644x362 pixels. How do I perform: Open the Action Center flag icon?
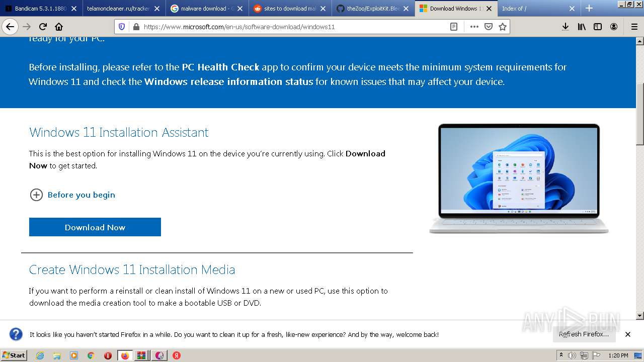pyautogui.click(x=596, y=355)
